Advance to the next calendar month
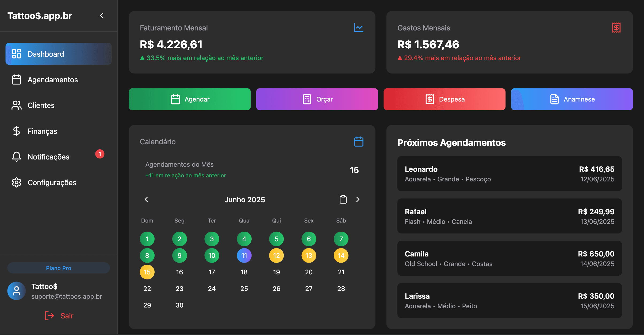The height and width of the screenshot is (335, 644). coord(358,200)
